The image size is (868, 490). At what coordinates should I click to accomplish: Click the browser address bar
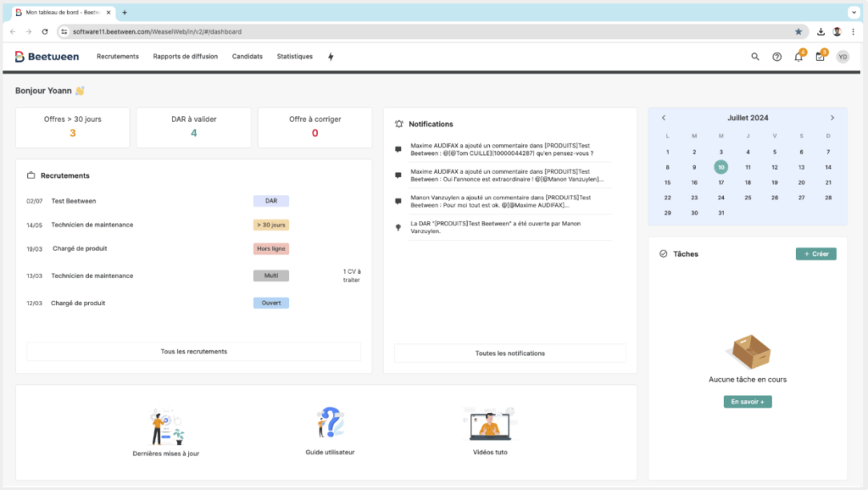424,31
